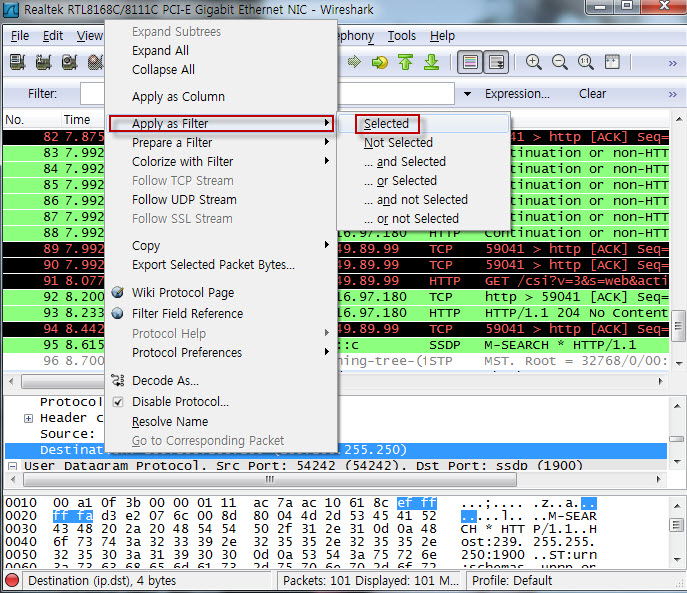Open the Protocol Preferences submenu
The image size is (687, 593).
(x=221, y=352)
